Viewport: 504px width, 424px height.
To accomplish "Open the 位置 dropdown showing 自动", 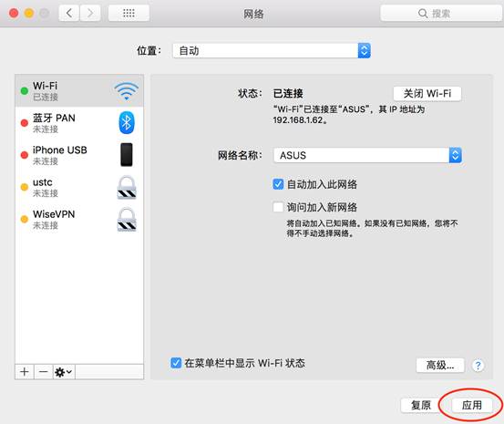I will (272, 51).
